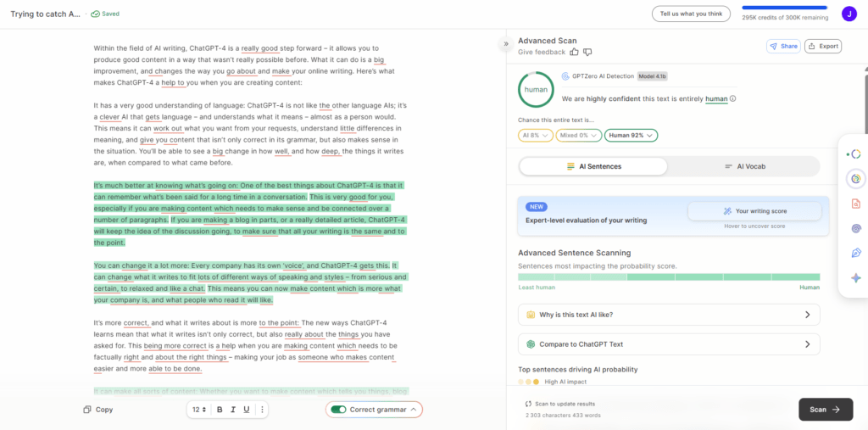This screenshot has width=868, height=430.
Task: Click the sparkle star icon in sidebar
Action: [855, 277]
